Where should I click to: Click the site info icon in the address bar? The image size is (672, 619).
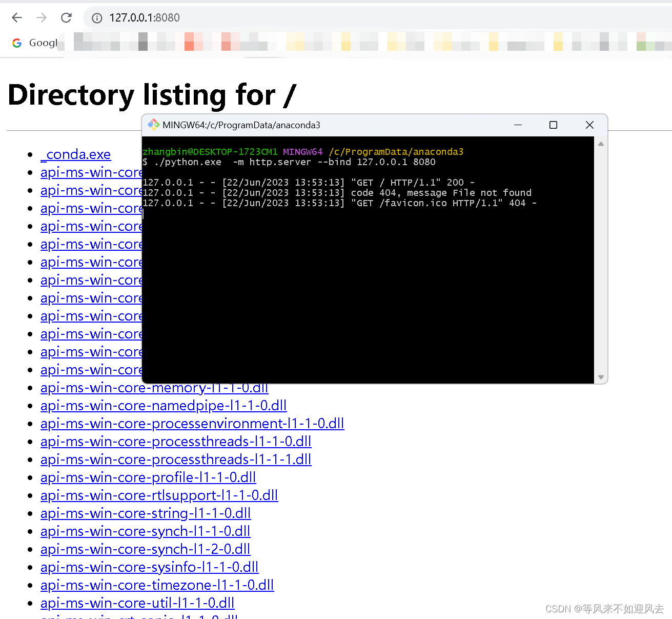(x=97, y=18)
